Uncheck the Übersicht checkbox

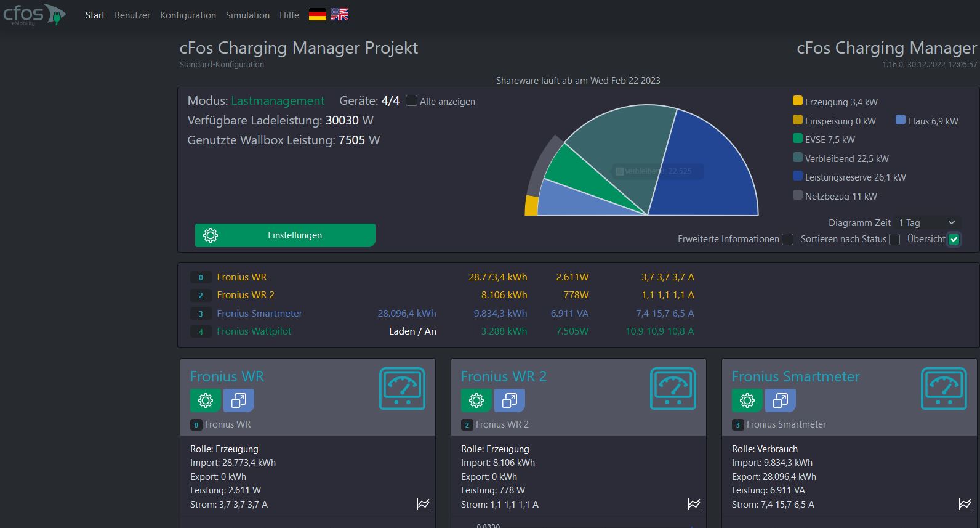[x=954, y=239]
